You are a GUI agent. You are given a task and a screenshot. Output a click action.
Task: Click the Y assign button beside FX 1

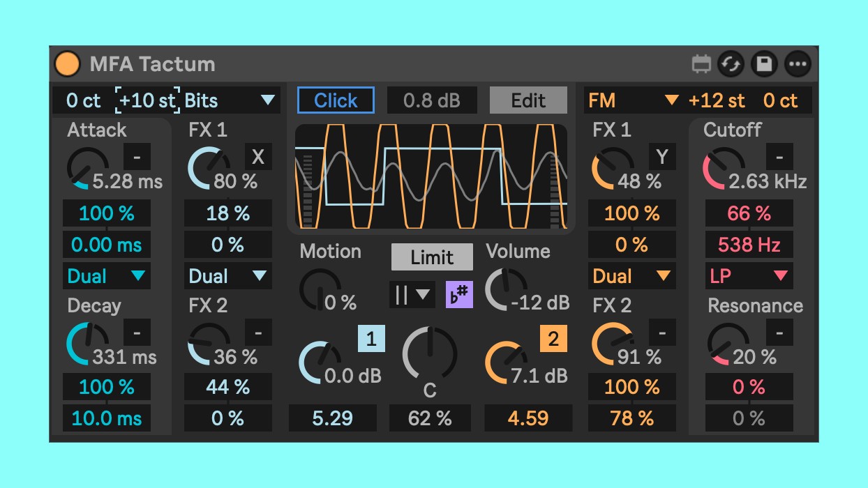(x=662, y=157)
